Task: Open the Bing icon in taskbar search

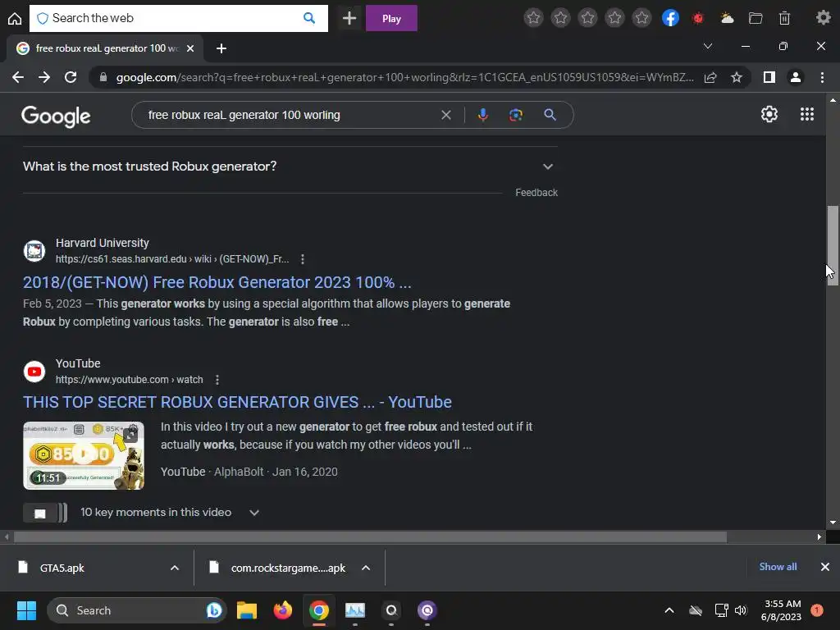Action: click(x=214, y=610)
